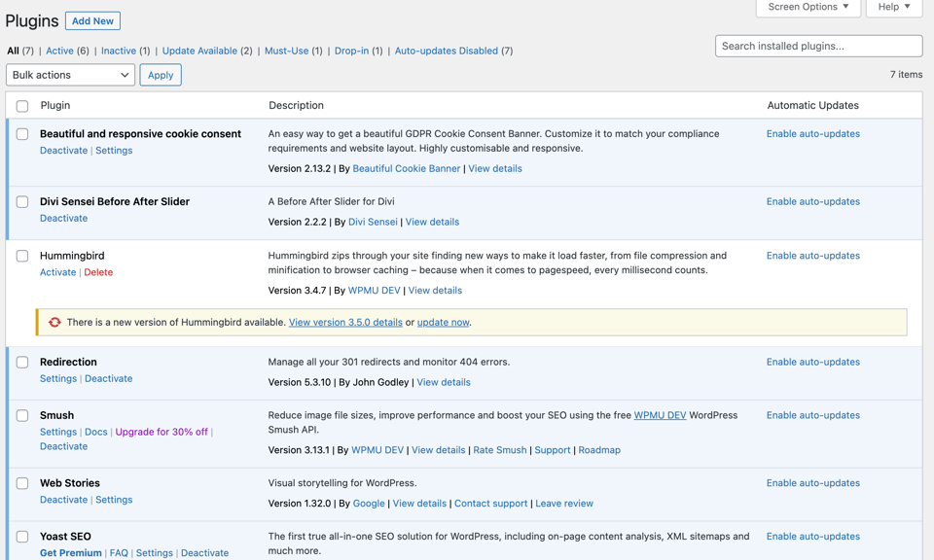Open WPMU DEV link in Smush description
This screenshot has height=560, width=934.
(660, 415)
